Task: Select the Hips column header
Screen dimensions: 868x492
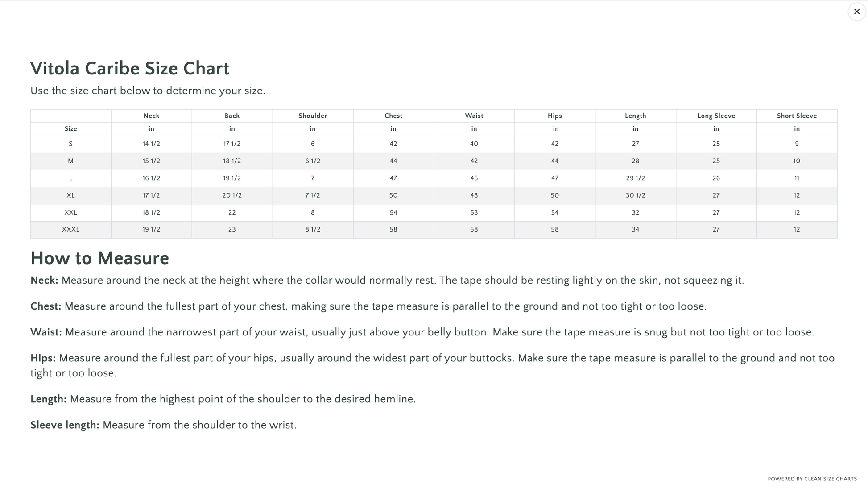Action: point(554,116)
